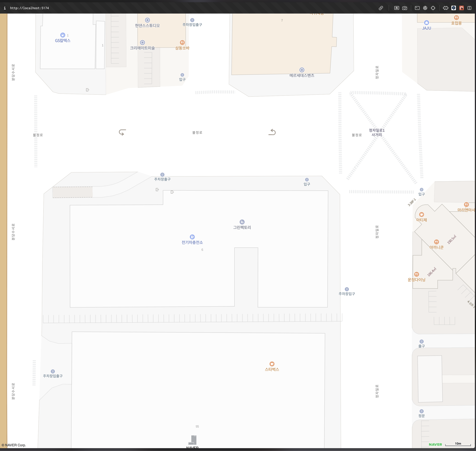Click the © NAVER Corp. copyright link

coord(14,445)
